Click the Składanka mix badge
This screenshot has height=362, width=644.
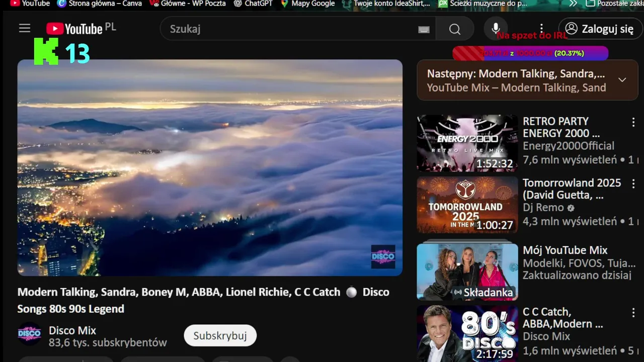point(484,292)
